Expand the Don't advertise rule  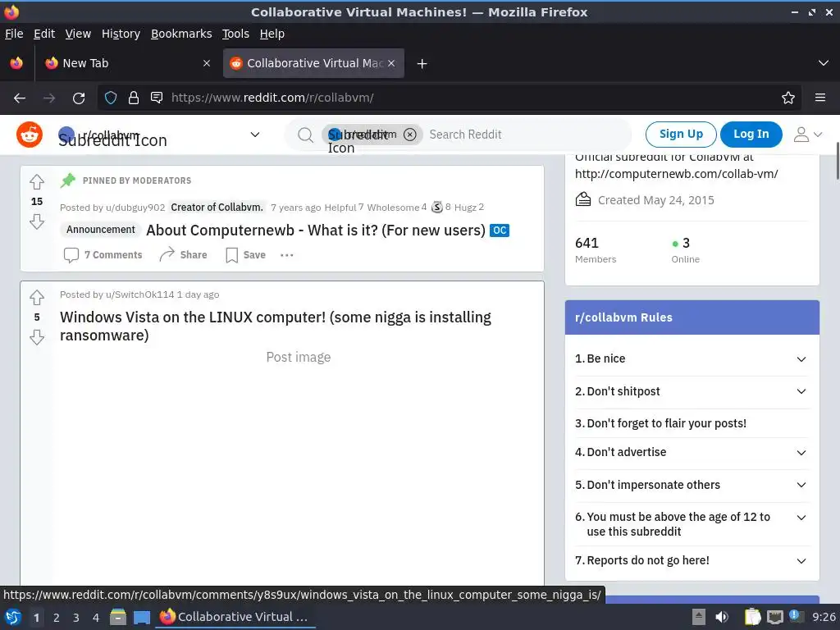(x=801, y=453)
